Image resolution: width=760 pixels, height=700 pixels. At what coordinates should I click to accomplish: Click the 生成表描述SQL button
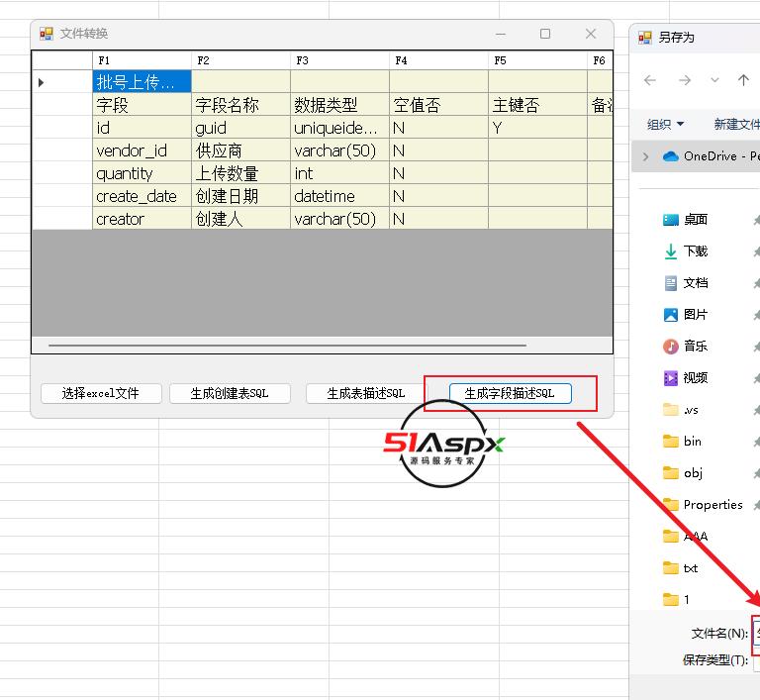point(366,393)
